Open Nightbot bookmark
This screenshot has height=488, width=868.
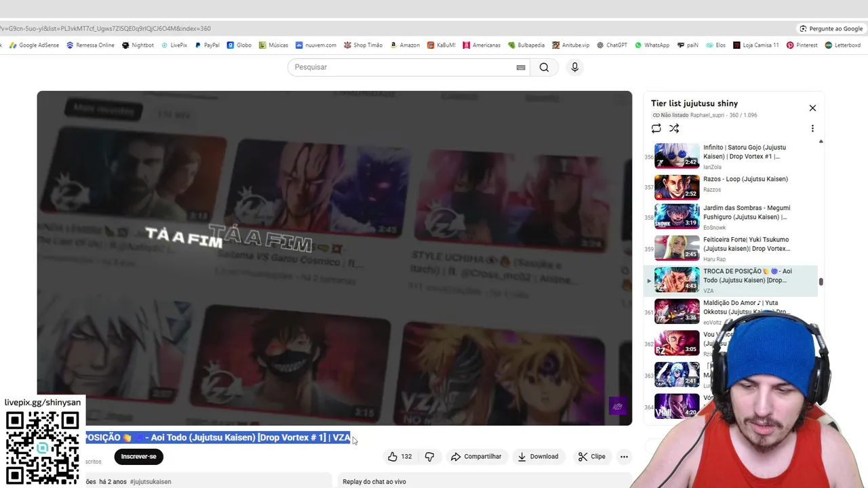coord(138,45)
